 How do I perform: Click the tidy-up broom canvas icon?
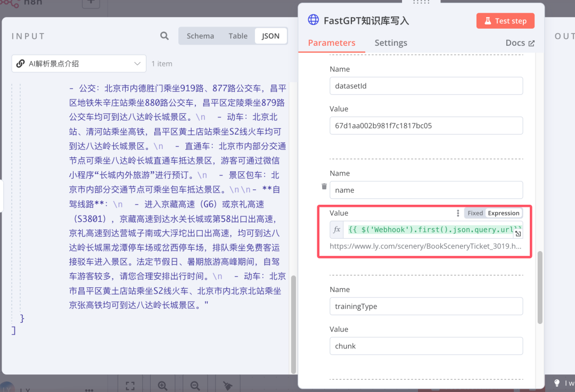click(228, 386)
